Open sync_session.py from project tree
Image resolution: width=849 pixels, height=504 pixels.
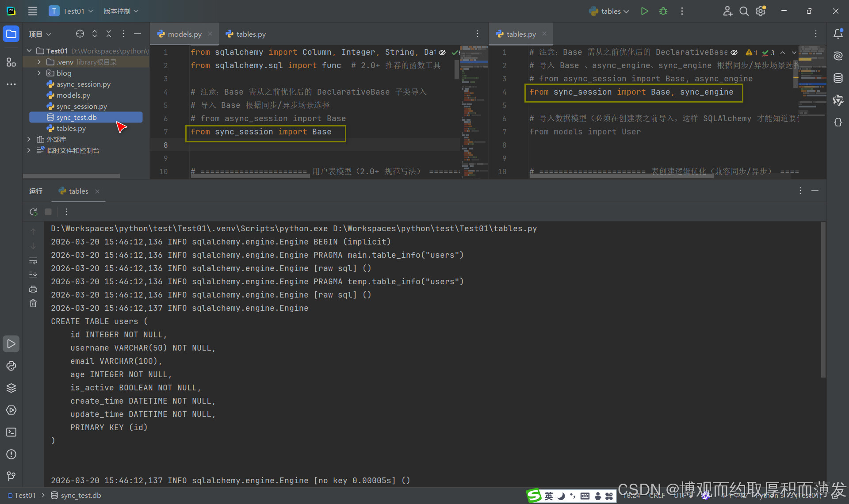(x=81, y=106)
